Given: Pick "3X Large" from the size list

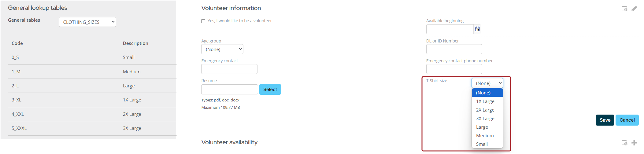Looking at the screenshot, I should point(485,119).
